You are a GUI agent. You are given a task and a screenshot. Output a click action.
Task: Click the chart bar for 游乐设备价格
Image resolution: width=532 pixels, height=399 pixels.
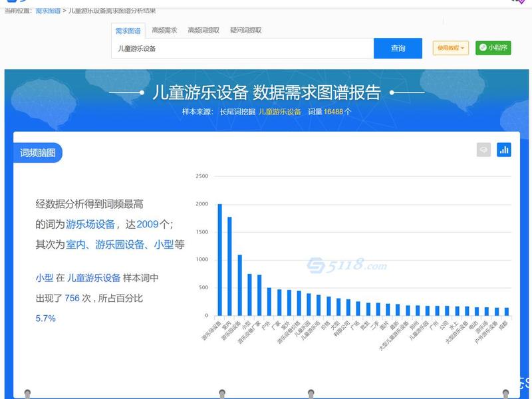point(299,303)
